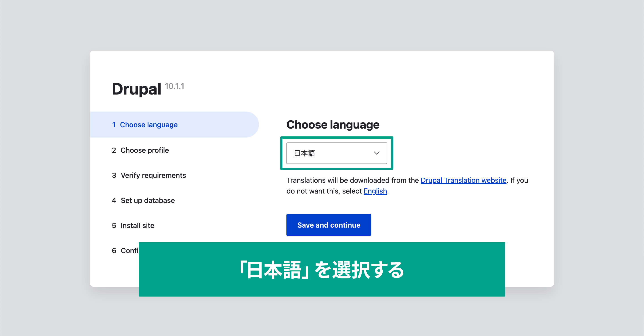Select step 5 Install site
Image resolution: width=644 pixels, height=336 pixels.
(x=137, y=225)
